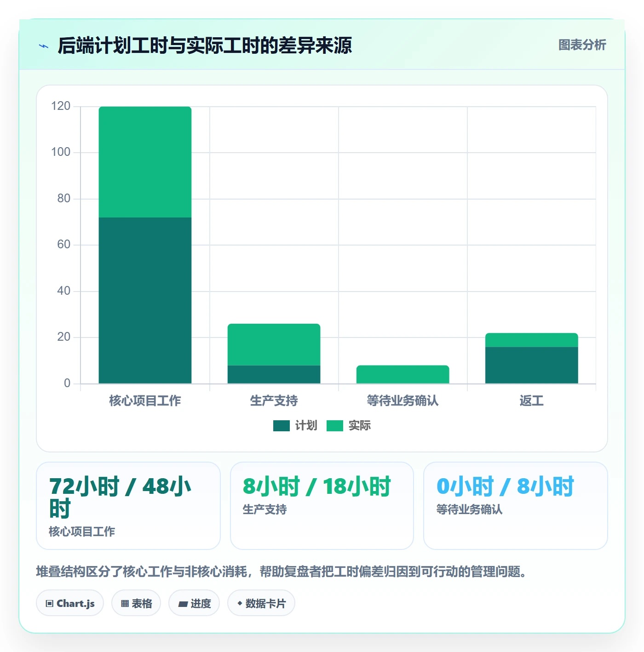
Task: Click the 80 y-axis tick label
Action: (x=63, y=199)
